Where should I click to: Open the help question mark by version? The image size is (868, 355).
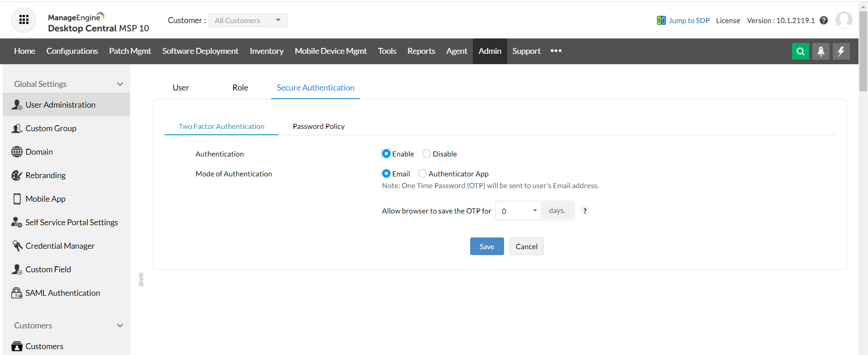pyautogui.click(x=824, y=20)
